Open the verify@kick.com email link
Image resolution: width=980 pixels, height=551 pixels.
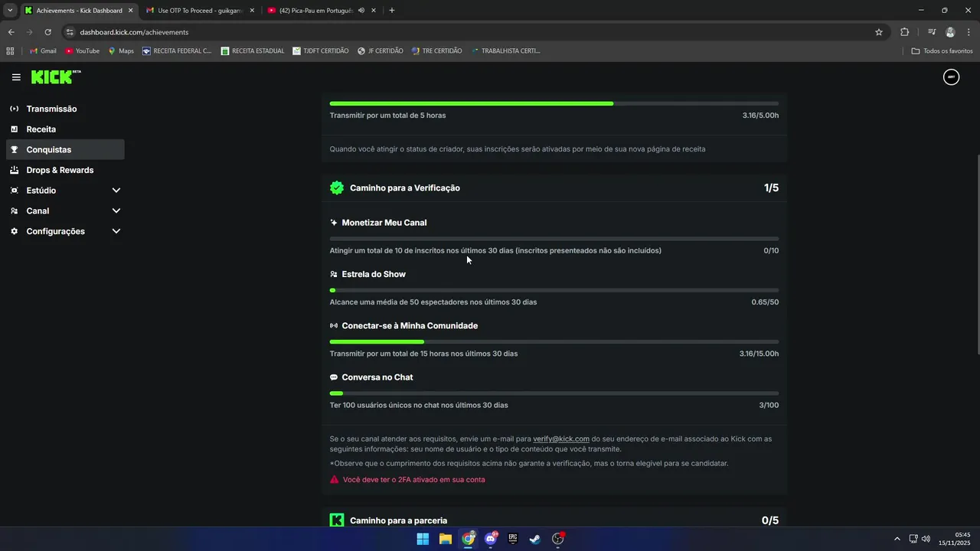pos(561,439)
